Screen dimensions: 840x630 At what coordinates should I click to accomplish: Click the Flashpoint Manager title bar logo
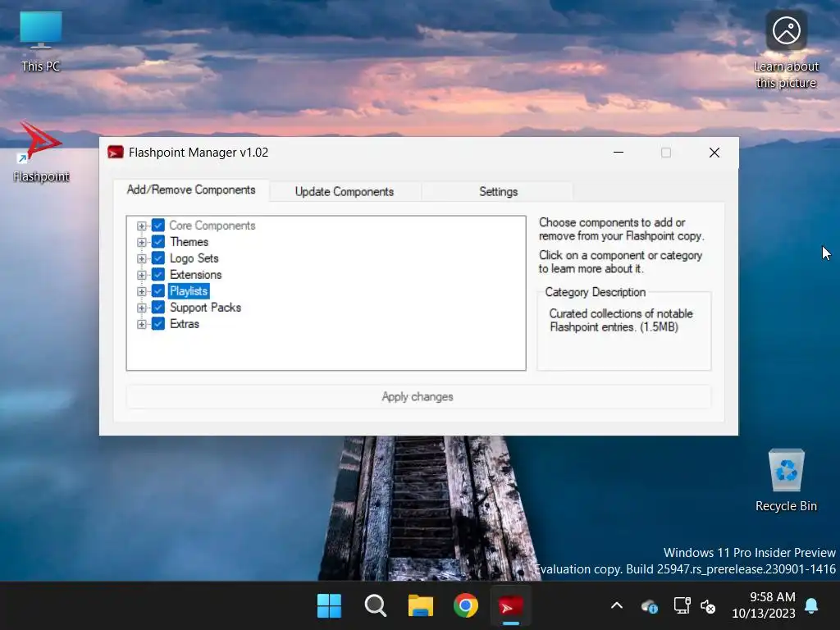pos(115,153)
